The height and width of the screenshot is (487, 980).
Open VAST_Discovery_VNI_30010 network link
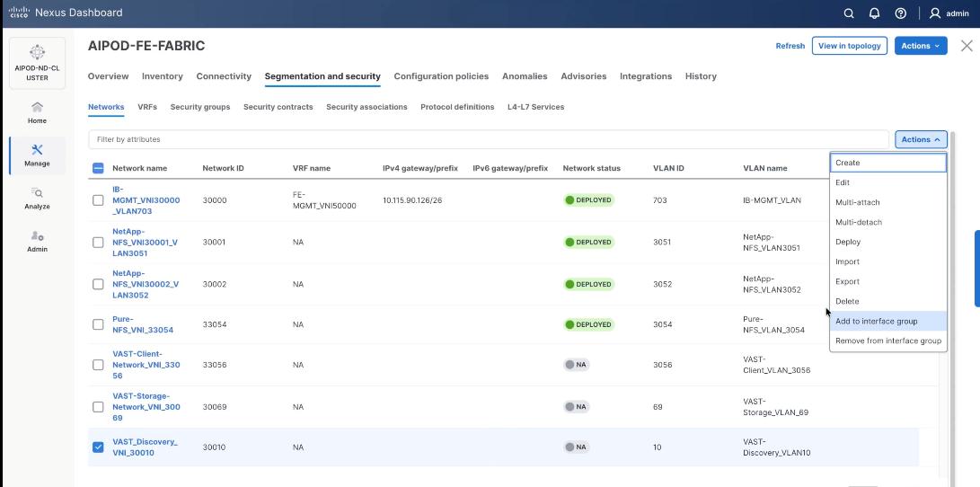pyautogui.click(x=145, y=447)
